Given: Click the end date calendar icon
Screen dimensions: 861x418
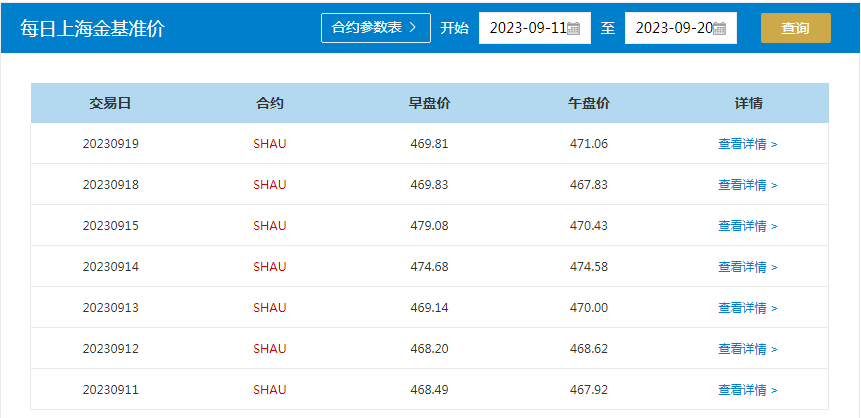Looking at the screenshot, I should (x=719, y=29).
